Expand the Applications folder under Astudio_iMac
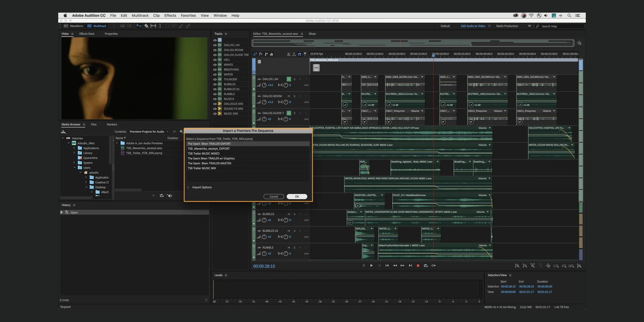Image resolution: width=644 pixels, height=322 pixels. tap(74, 148)
